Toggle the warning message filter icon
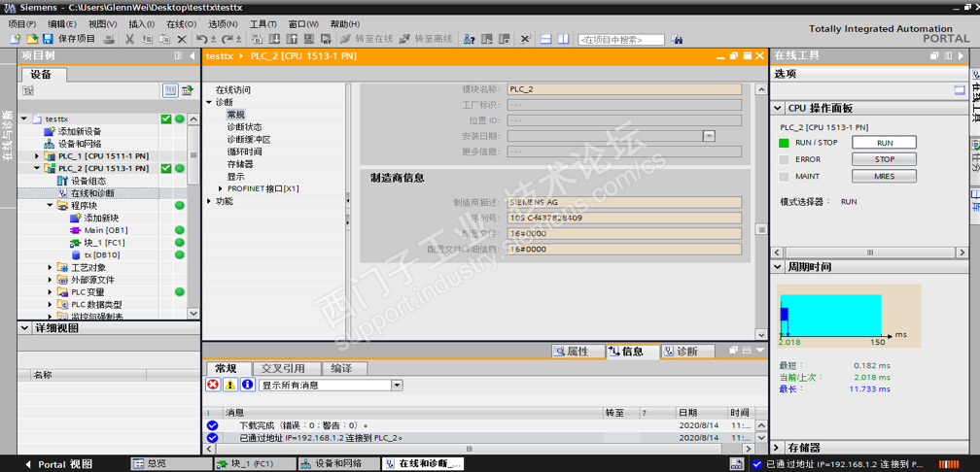Image resolution: width=980 pixels, height=472 pixels. [230, 386]
